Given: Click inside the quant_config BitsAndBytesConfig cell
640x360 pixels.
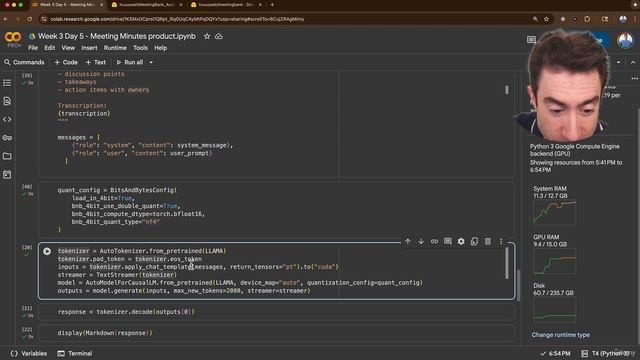Looking at the screenshot, I should [276, 210].
